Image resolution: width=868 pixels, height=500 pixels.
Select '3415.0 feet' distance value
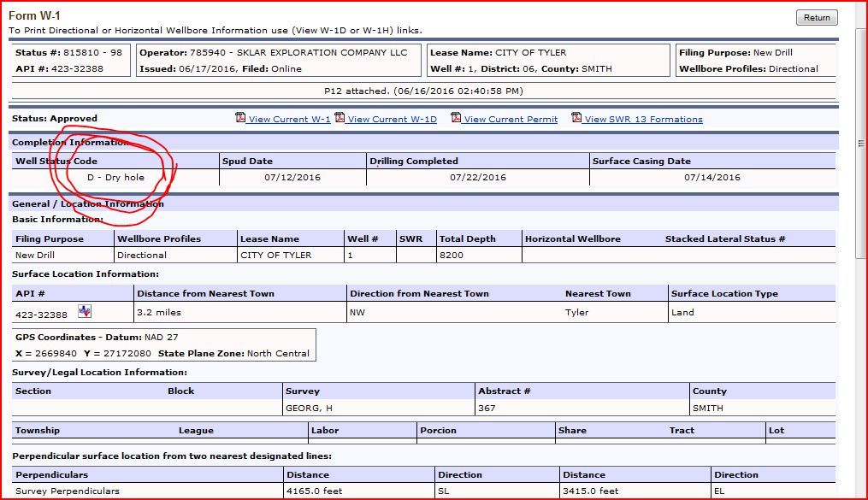[x=591, y=491]
